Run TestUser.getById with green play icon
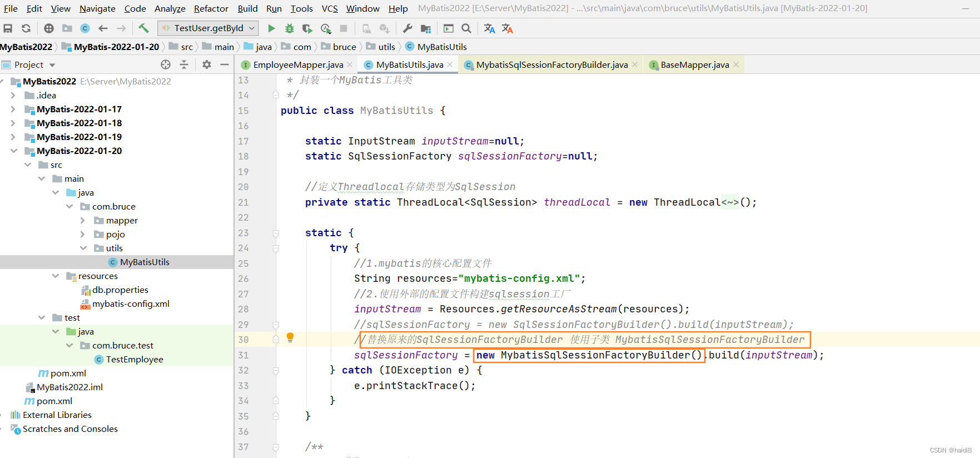This screenshot has width=980, height=458. tap(271, 28)
